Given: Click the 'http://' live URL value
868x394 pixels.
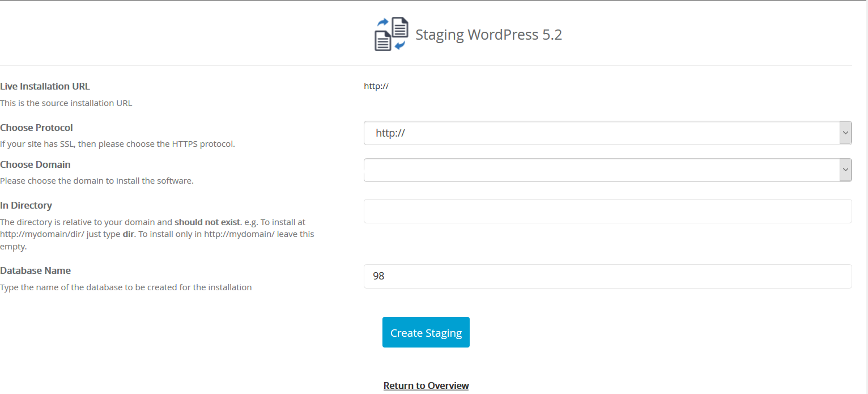Looking at the screenshot, I should point(376,86).
